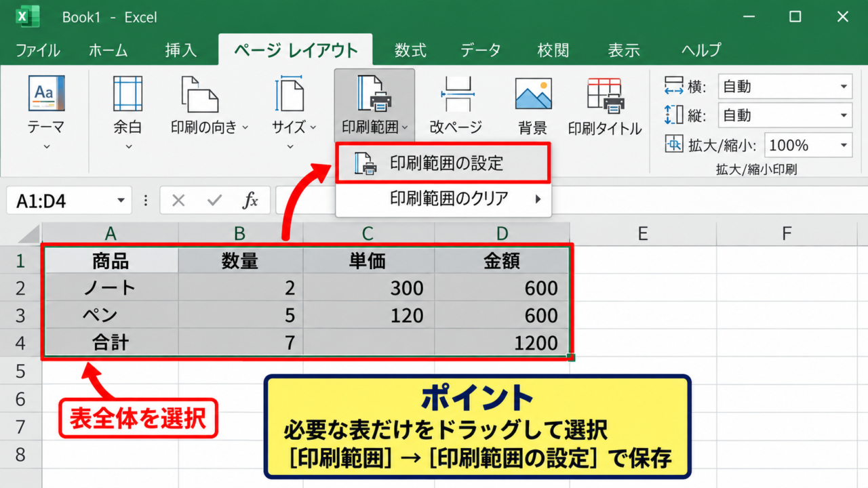Expand the Name Box A1:D4 dropdown arrow
This screenshot has height=488, width=868.
[x=121, y=201]
